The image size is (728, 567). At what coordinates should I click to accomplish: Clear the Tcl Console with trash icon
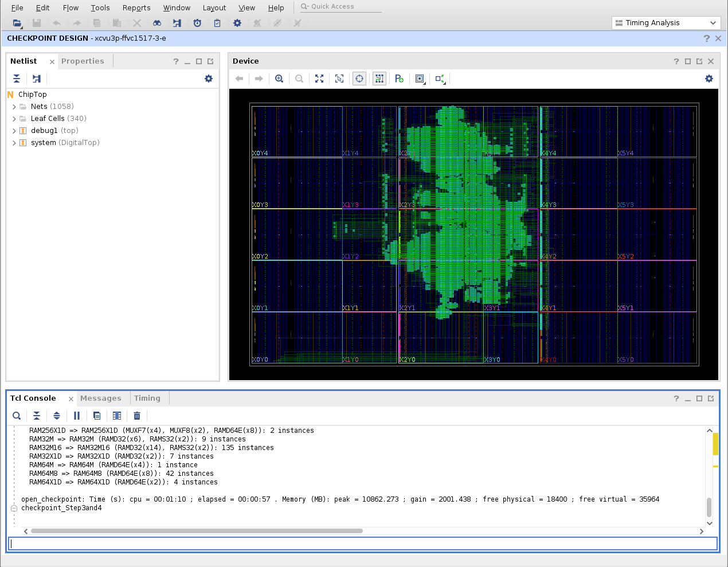pyautogui.click(x=137, y=416)
